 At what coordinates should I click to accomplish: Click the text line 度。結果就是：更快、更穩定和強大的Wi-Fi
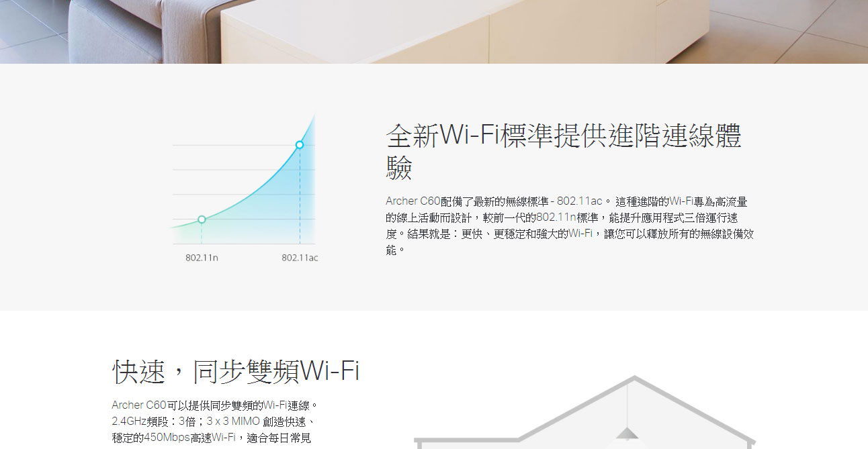(570, 234)
